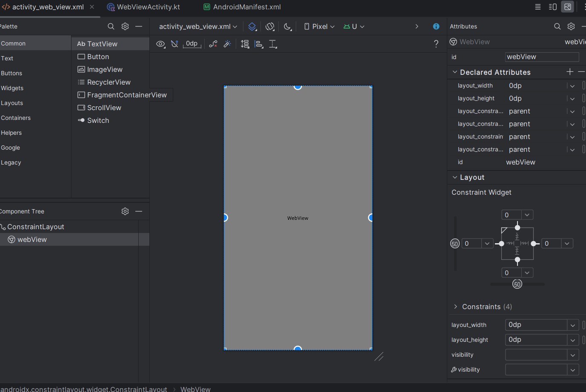The height and width of the screenshot is (392, 586).
Task: Click the toolbar overflow chevron arrow
Action: coord(417,26)
